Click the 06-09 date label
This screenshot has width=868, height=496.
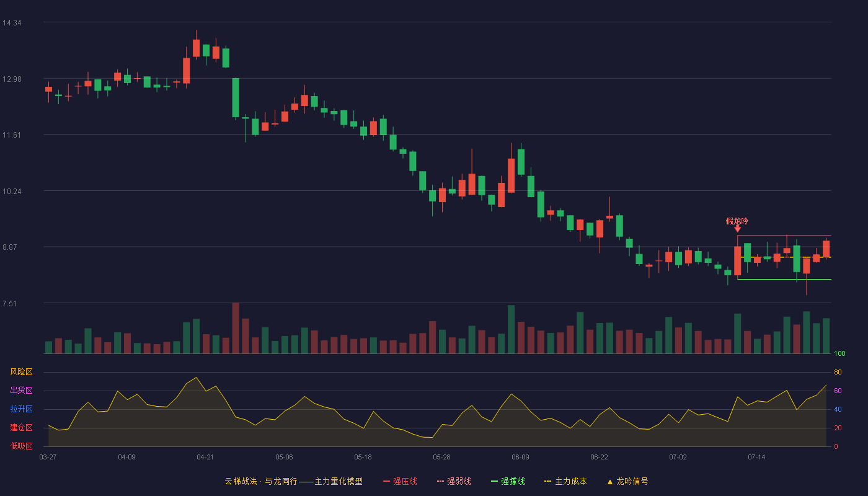(x=520, y=457)
